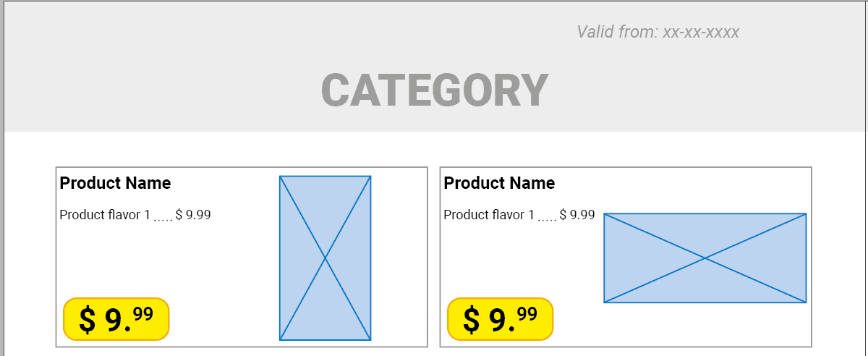Select the right card's Product Name title

(x=499, y=183)
